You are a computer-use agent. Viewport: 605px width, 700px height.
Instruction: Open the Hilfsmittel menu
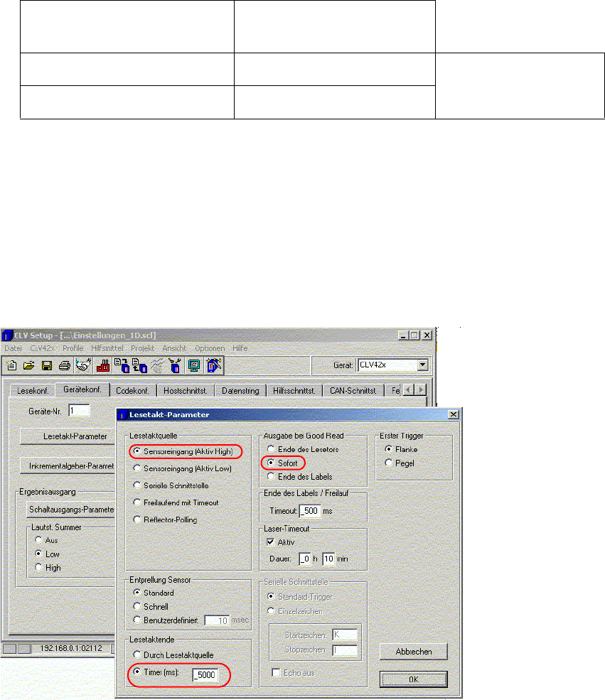(107, 348)
